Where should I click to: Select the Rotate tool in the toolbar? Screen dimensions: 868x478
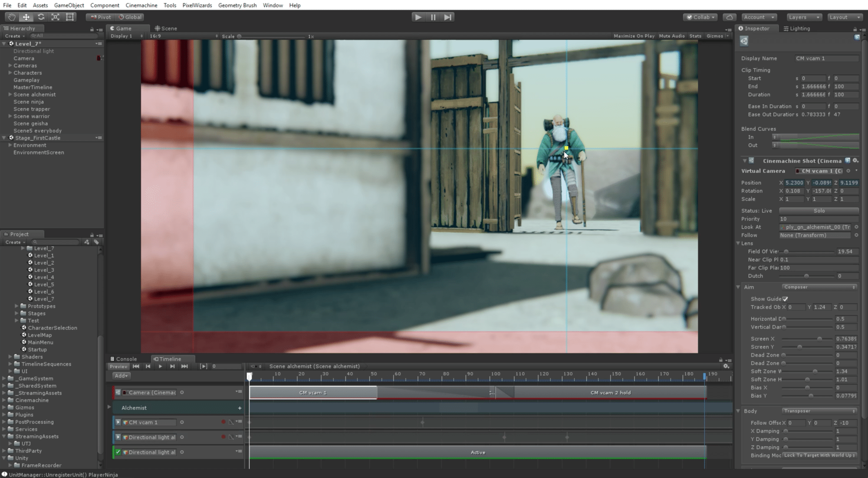[x=41, y=17]
